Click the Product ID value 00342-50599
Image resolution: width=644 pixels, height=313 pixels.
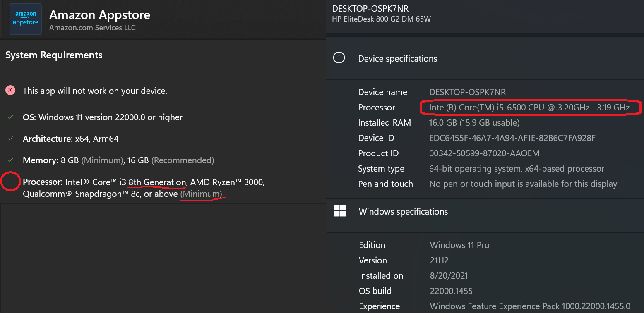[485, 153]
